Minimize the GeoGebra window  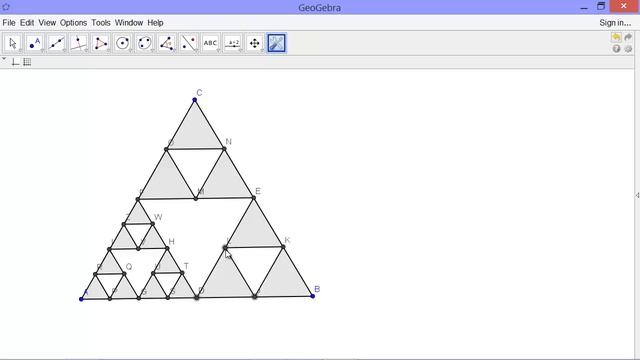pyautogui.click(x=584, y=7)
